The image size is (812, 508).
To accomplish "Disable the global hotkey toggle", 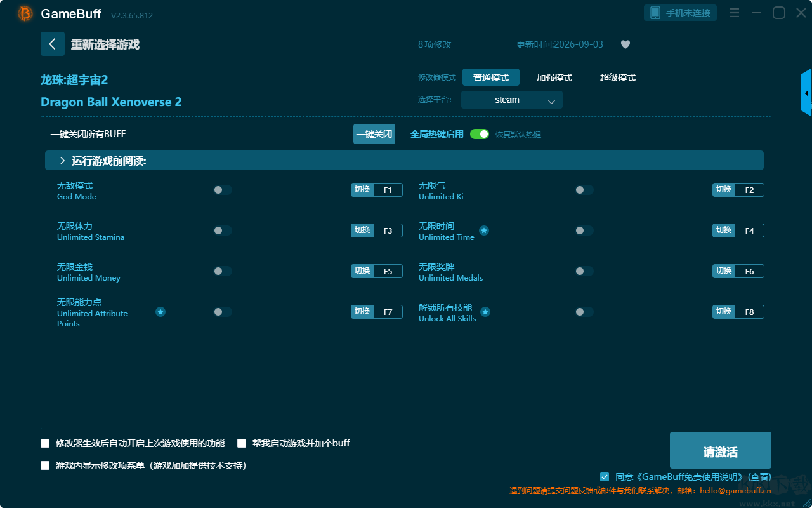I will pyautogui.click(x=480, y=134).
